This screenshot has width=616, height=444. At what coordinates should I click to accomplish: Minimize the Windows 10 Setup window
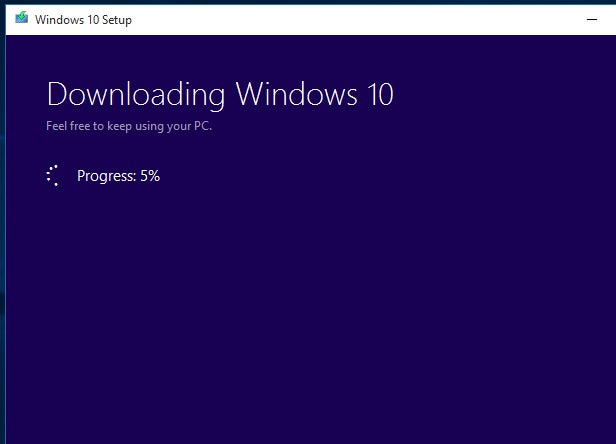pos(592,19)
